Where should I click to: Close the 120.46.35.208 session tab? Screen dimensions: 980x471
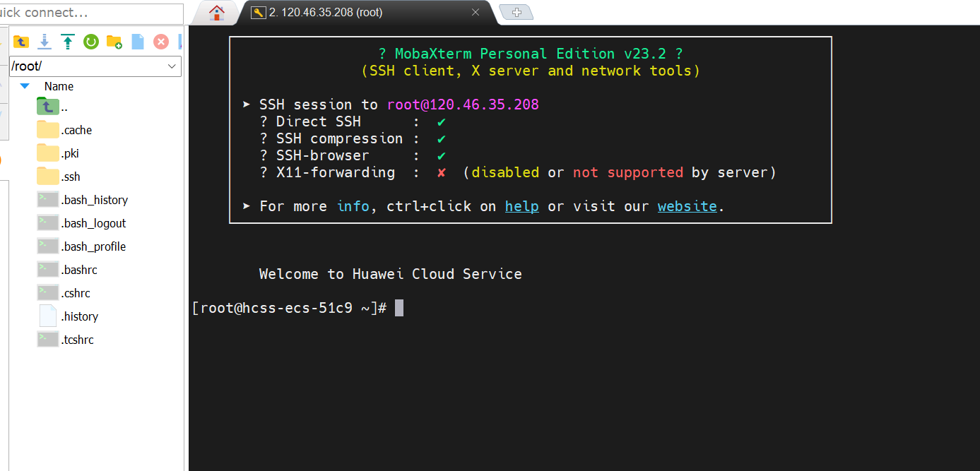pos(476,13)
